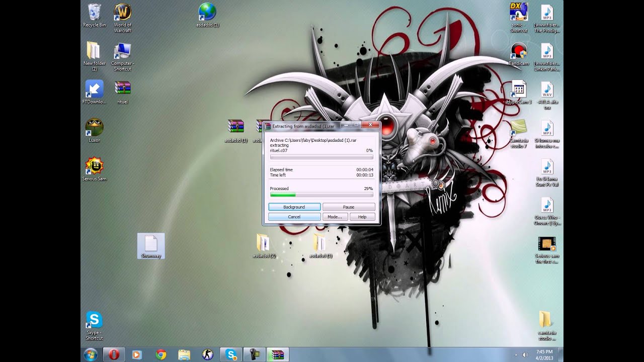Screen dimensions: 644x362
Task: Select asdadsd (1) folder below dialog
Action: pyautogui.click(x=320, y=246)
